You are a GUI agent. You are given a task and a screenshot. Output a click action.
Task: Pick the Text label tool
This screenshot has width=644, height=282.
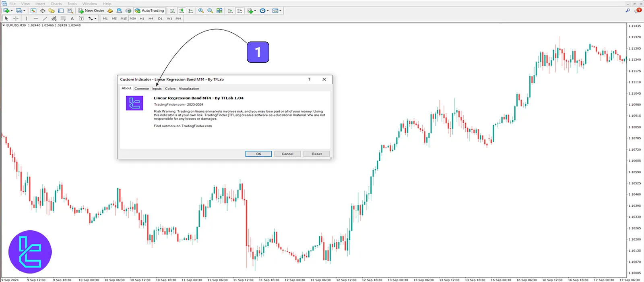(72, 19)
